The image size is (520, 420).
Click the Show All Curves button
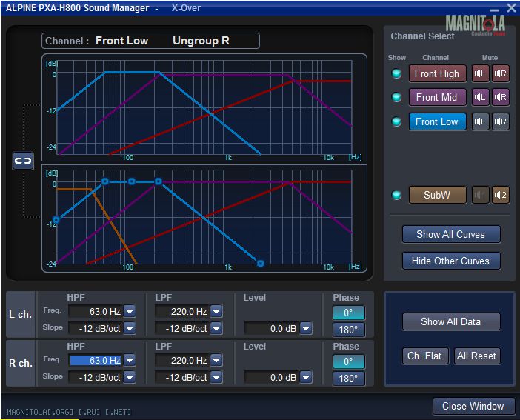(450, 234)
